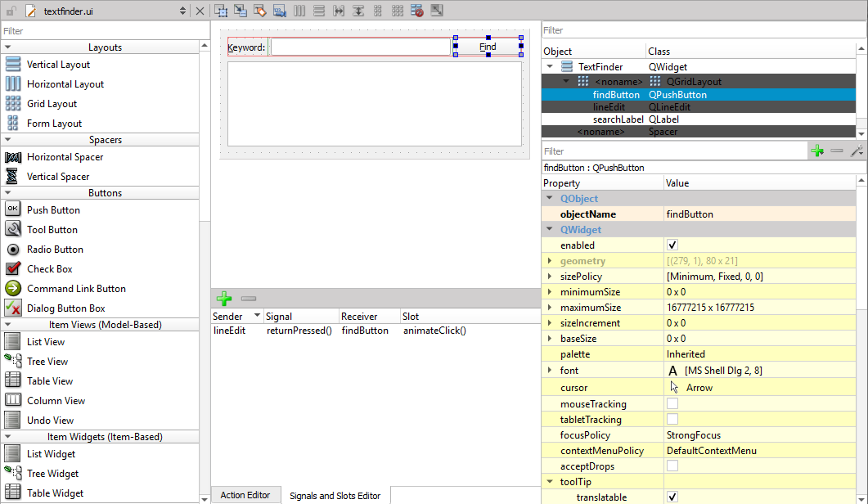Viewport: 868px width, 504px height.
Task: Activate Edit Buddies mode
Action: [x=260, y=10]
